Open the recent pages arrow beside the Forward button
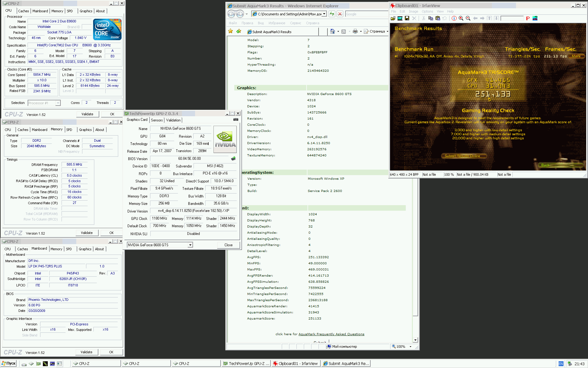This screenshot has height=368, width=588. (247, 14)
